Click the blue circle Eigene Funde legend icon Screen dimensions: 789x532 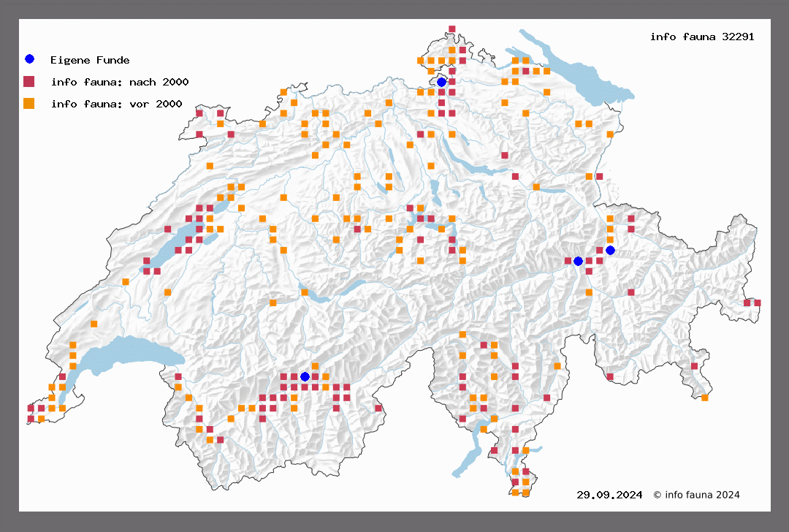click(29, 59)
